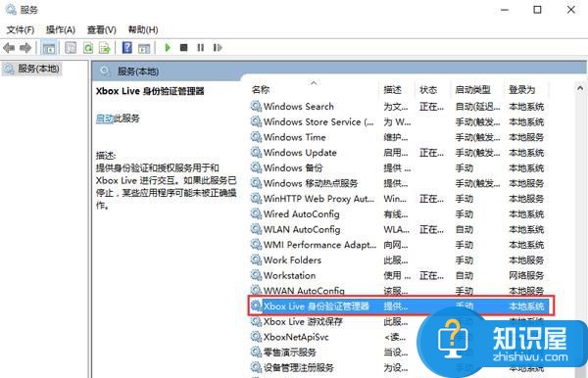Select the Xbox Live 游戏保存 row

399,321
